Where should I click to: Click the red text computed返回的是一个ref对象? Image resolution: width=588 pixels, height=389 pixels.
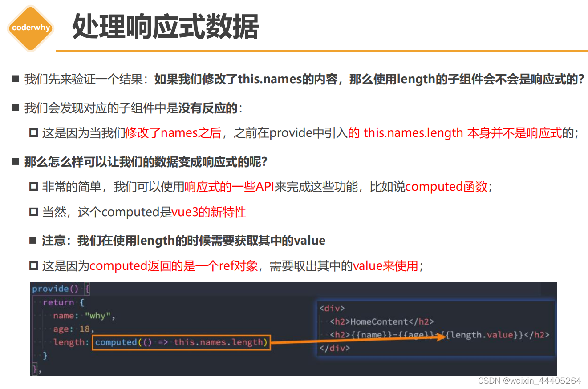click(x=174, y=266)
